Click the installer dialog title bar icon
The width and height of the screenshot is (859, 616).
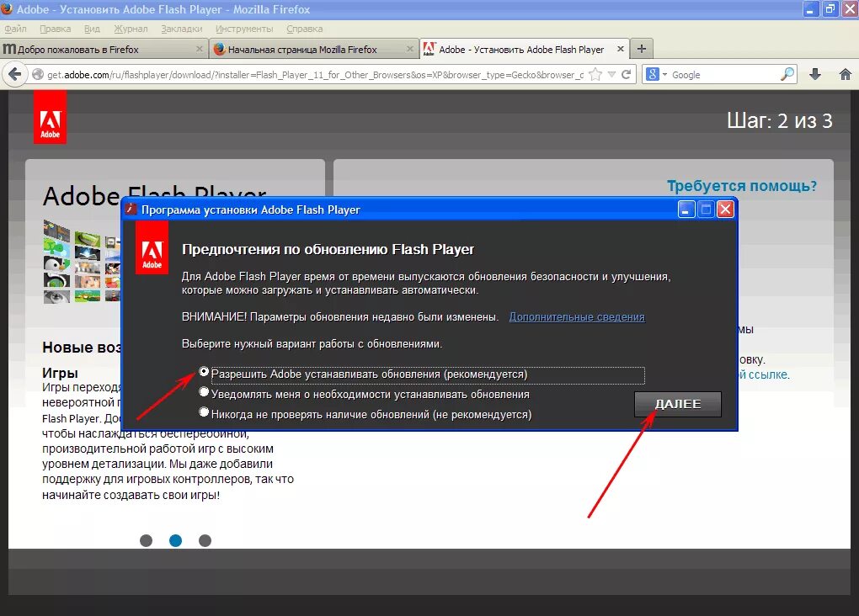(x=131, y=210)
